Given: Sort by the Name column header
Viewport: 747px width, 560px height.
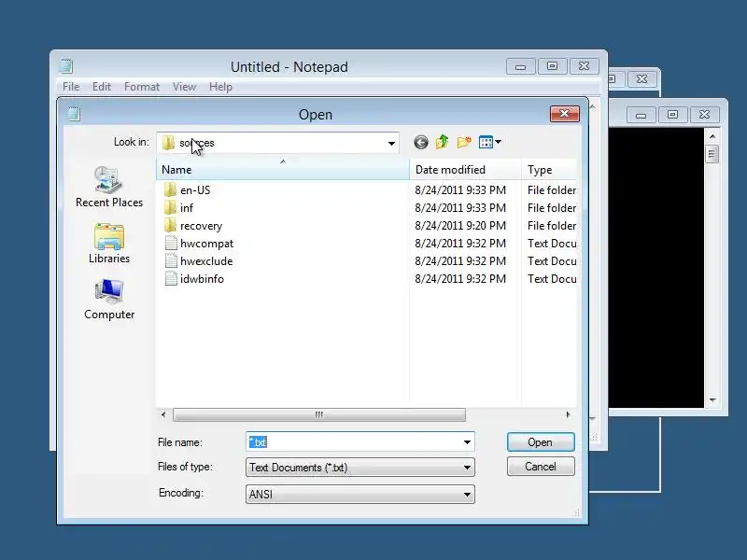Looking at the screenshot, I should 283,170.
